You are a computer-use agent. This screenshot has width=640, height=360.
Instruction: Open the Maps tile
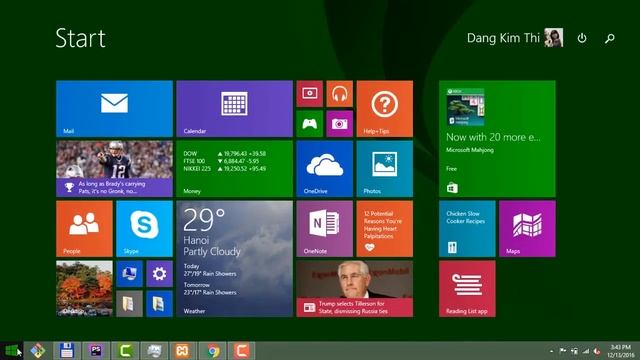coord(527,229)
